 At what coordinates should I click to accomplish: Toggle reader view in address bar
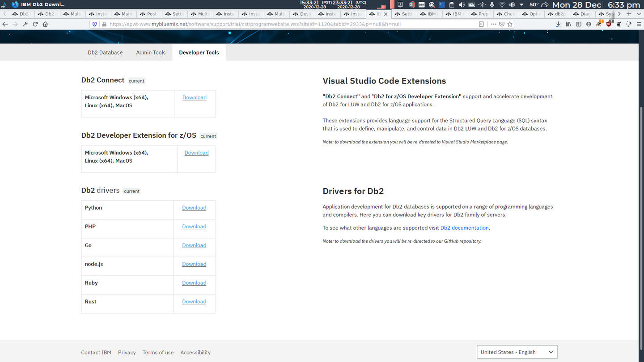click(x=481, y=24)
